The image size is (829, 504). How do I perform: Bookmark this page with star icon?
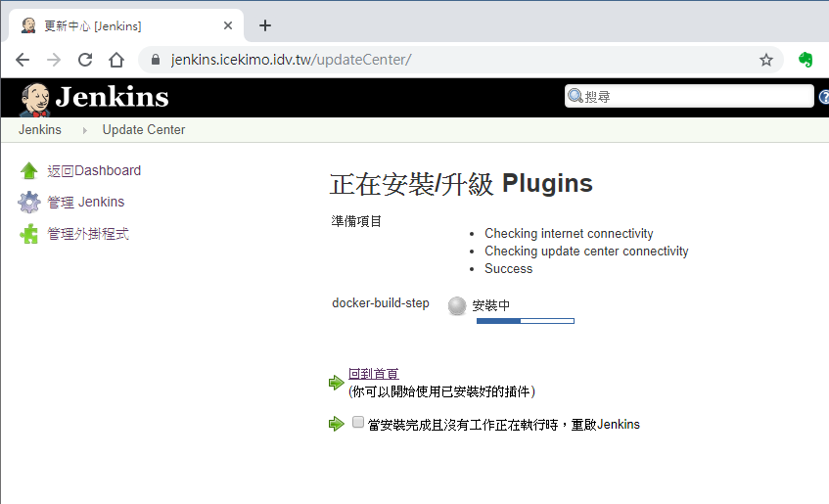click(x=766, y=60)
